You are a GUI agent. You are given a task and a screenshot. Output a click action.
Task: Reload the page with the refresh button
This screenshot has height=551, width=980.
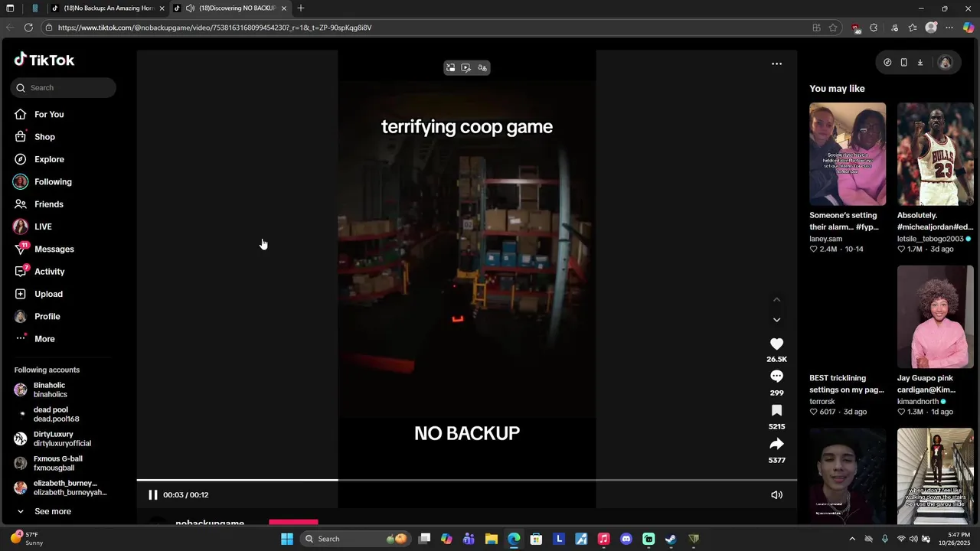(x=28, y=28)
